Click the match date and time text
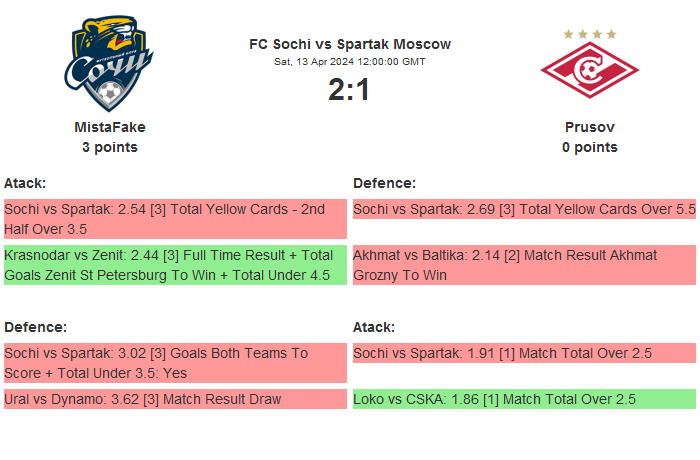The width and height of the screenshot is (700, 460). [350, 62]
